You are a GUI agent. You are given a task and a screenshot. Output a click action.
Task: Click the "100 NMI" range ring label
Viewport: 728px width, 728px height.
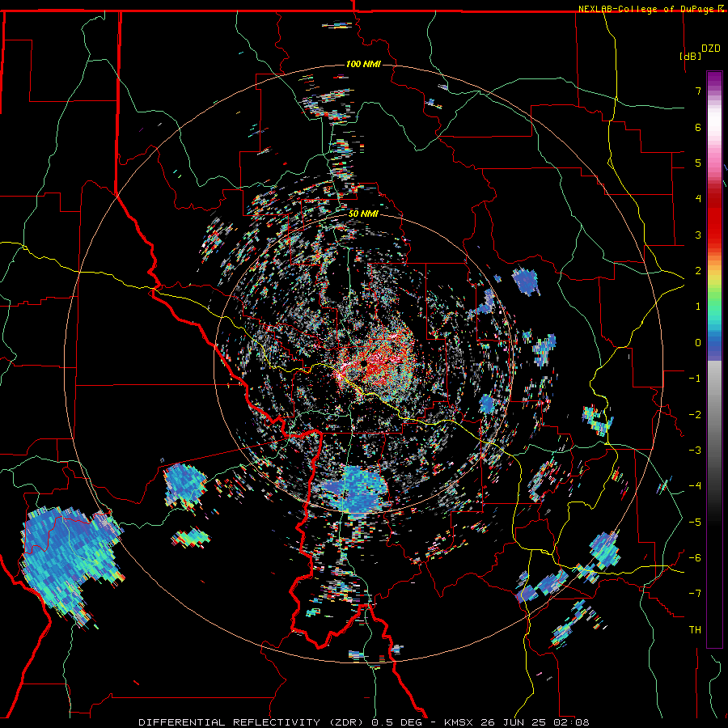363,64
